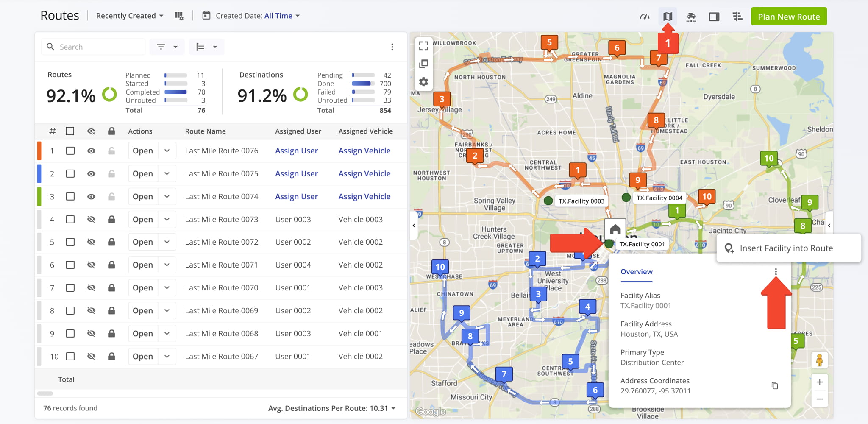The image size is (868, 424).
Task: Check the box for Last Mile Route 0067
Action: pyautogui.click(x=70, y=356)
